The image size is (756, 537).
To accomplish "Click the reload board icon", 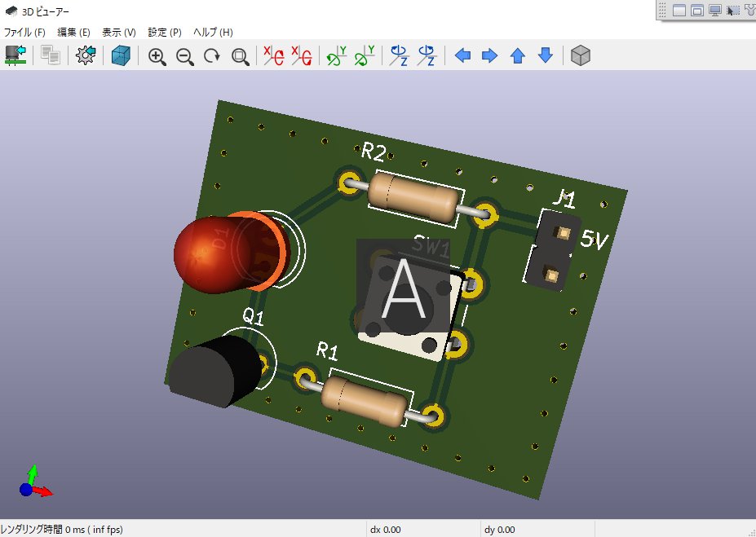I will tap(15, 55).
